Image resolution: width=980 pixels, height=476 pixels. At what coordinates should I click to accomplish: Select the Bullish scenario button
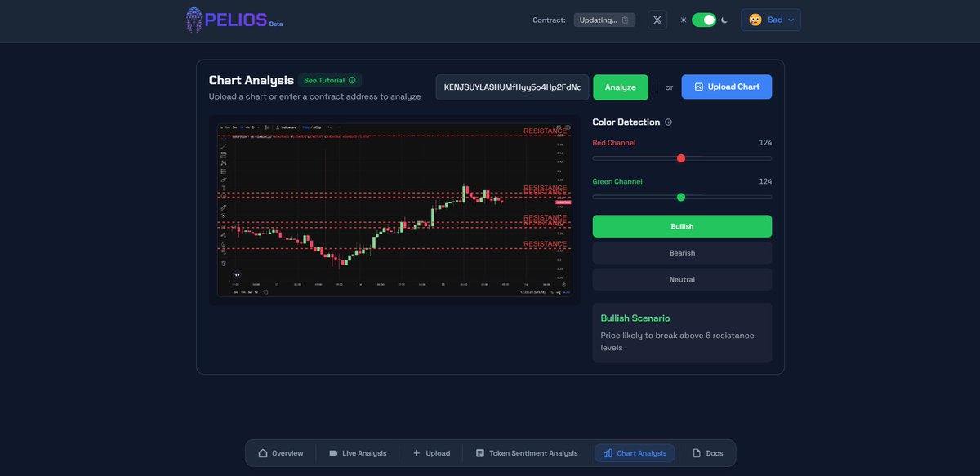coord(682,226)
